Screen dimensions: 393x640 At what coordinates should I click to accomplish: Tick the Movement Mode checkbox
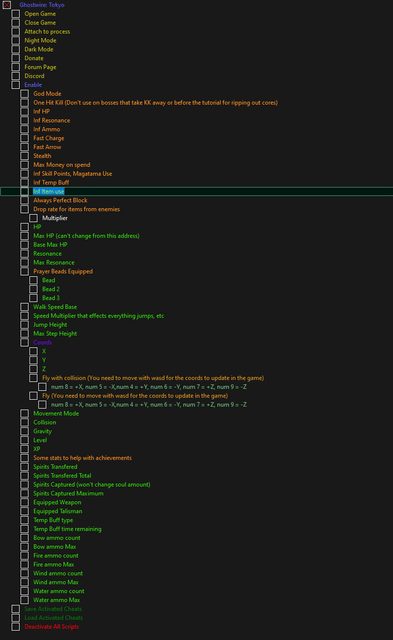pyautogui.click(x=24, y=413)
